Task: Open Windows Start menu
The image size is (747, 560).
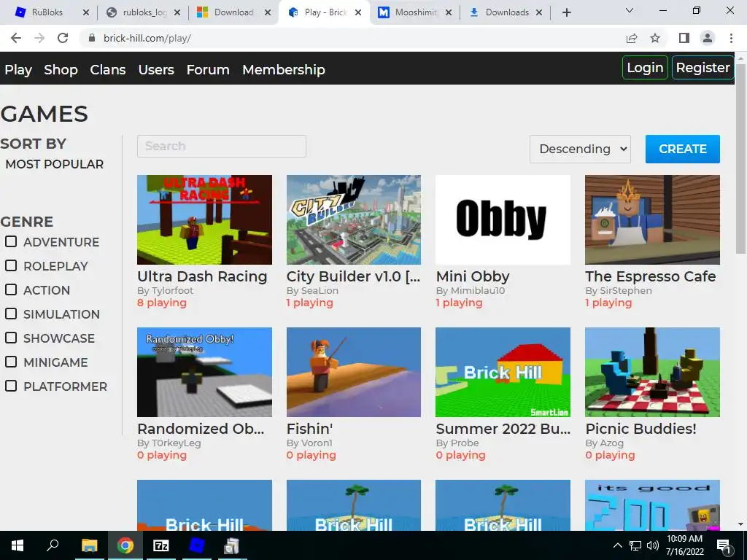Action: point(18,545)
